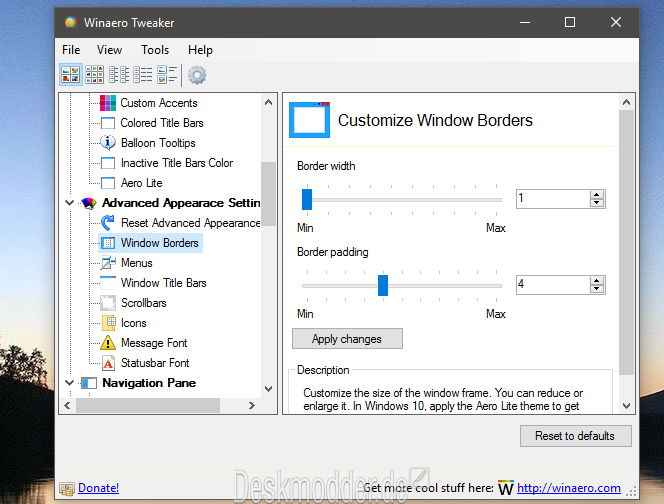Select Statusbar Font tree item
Screen dimensions: 664x504
[155, 363]
